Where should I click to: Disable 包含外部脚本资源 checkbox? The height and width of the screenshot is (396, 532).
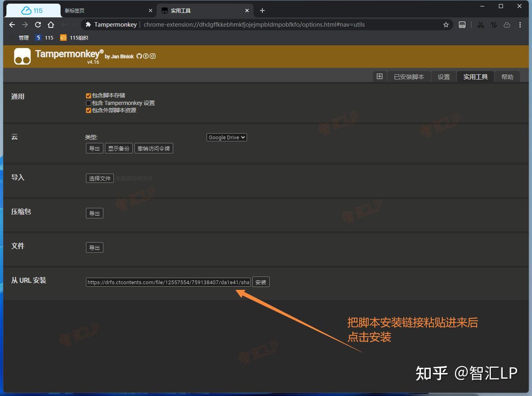[88, 110]
